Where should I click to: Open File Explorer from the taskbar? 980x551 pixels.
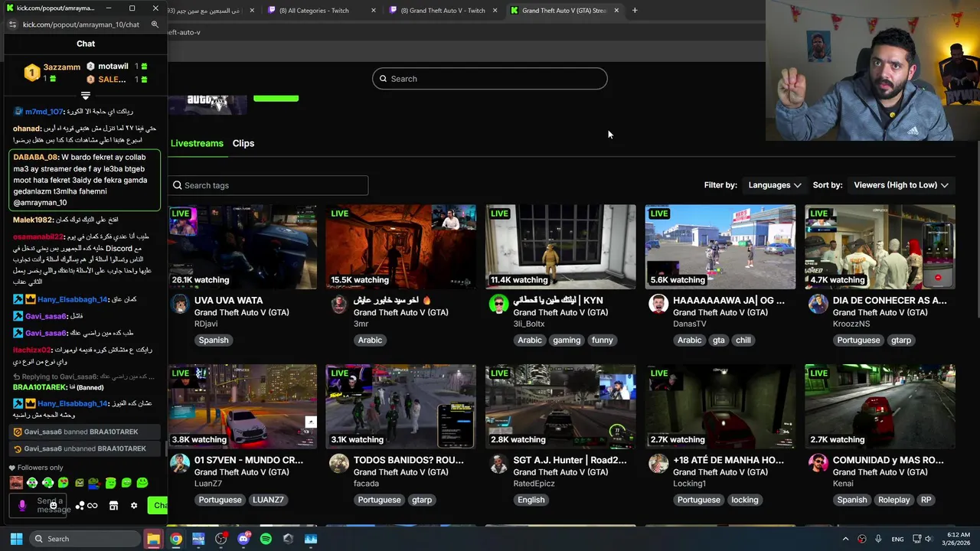click(x=154, y=539)
